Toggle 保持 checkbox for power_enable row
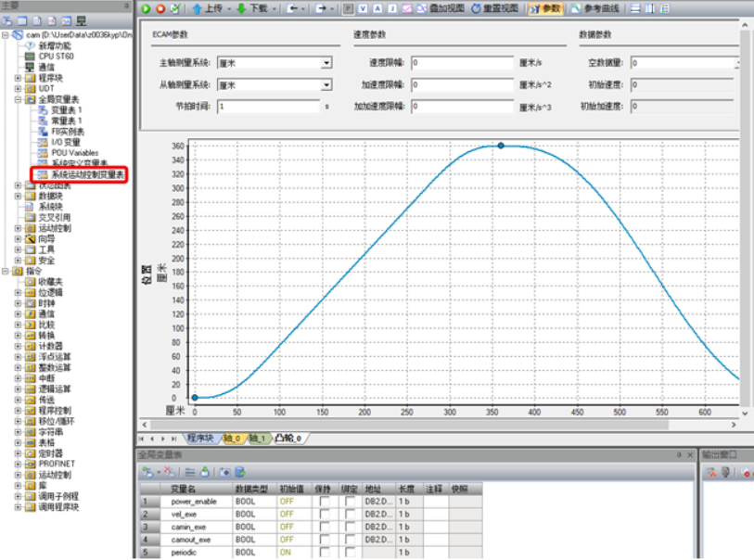Viewport: 754px width, 560px height. (325, 501)
